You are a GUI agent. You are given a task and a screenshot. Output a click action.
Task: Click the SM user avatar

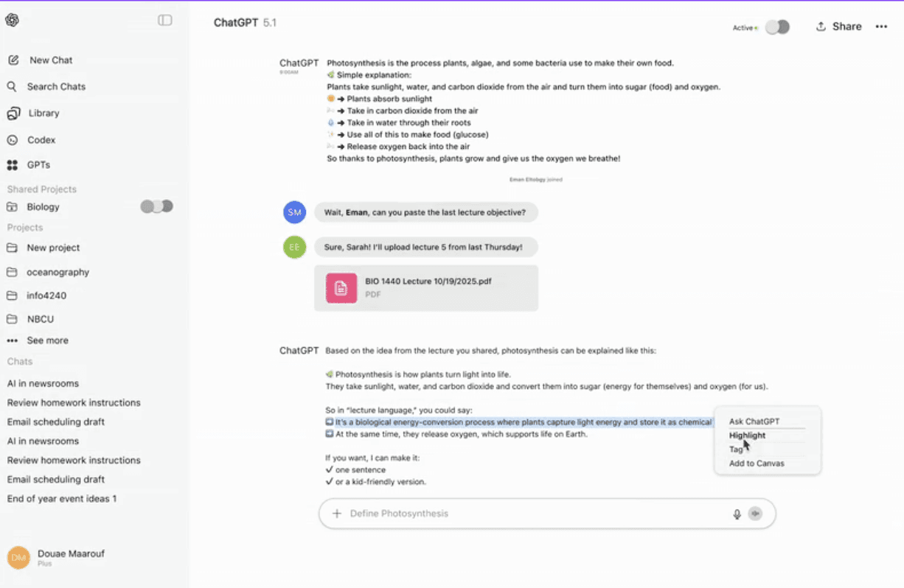tap(294, 212)
